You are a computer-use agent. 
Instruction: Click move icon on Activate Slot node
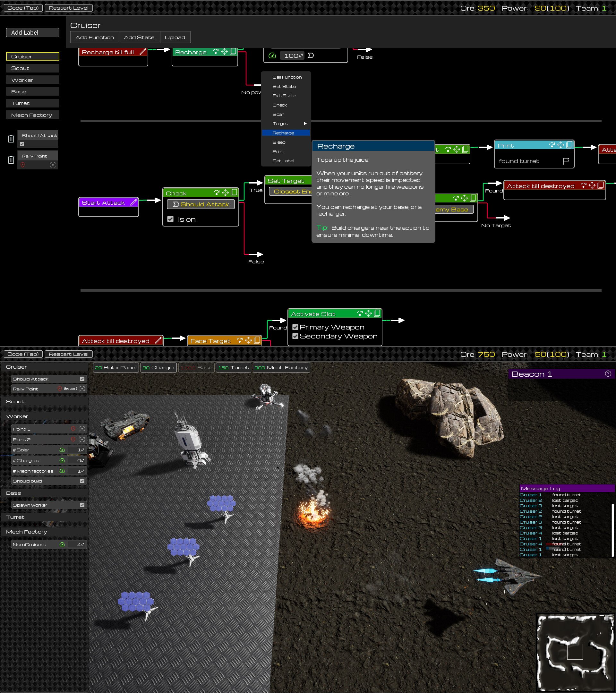pos(368,313)
